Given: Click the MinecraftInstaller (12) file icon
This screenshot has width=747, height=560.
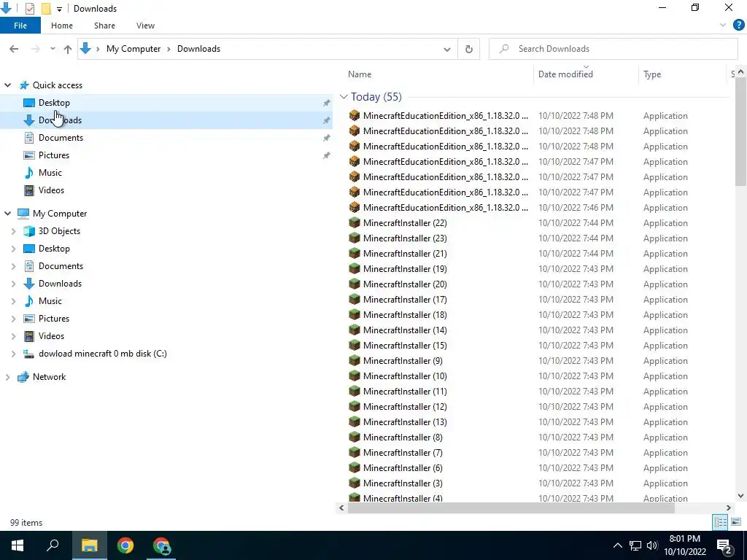Looking at the screenshot, I should pyautogui.click(x=354, y=407).
